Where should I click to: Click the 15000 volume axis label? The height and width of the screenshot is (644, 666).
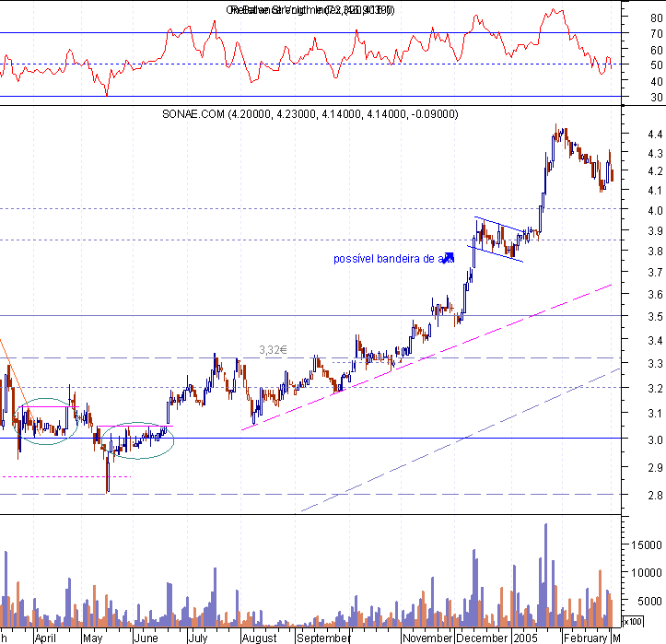click(647, 545)
